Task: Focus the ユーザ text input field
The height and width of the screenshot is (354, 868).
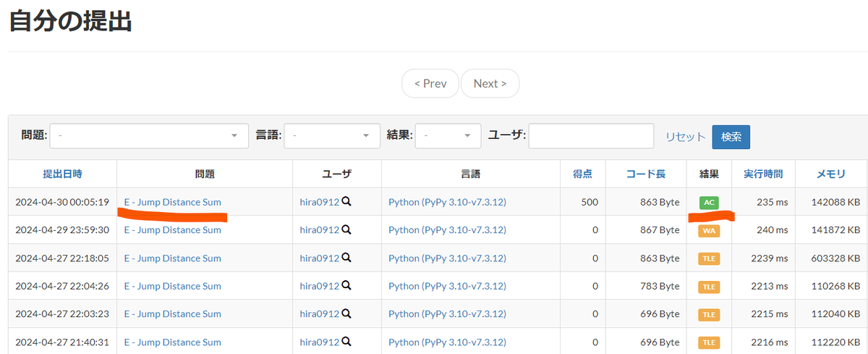Action: 592,135
